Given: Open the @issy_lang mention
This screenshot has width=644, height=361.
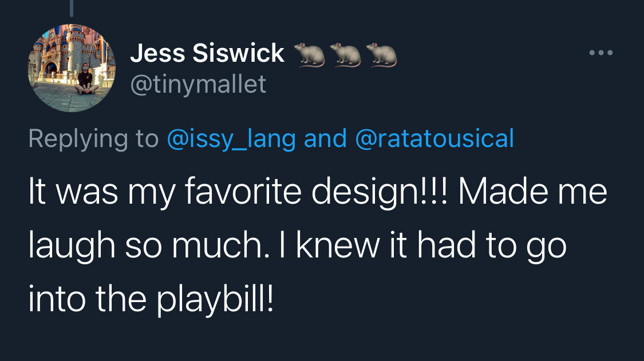Looking at the screenshot, I should [x=231, y=138].
